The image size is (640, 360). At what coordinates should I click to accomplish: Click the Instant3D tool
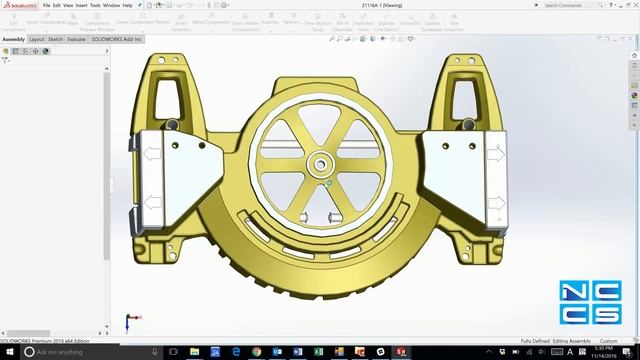(x=410, y=20)
